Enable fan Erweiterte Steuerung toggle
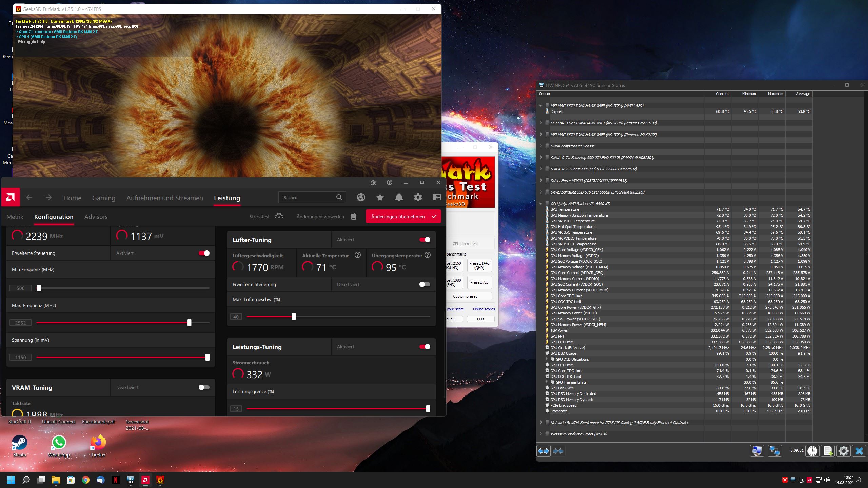This screenshot has width=868, height=488. pyautogui.click(x=425, y=284)
